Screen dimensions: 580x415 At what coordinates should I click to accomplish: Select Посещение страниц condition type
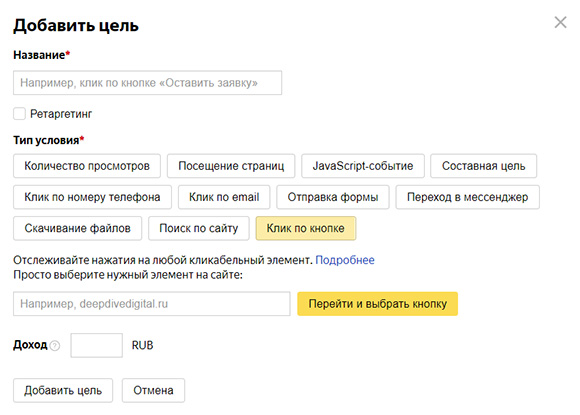[231, 166]
